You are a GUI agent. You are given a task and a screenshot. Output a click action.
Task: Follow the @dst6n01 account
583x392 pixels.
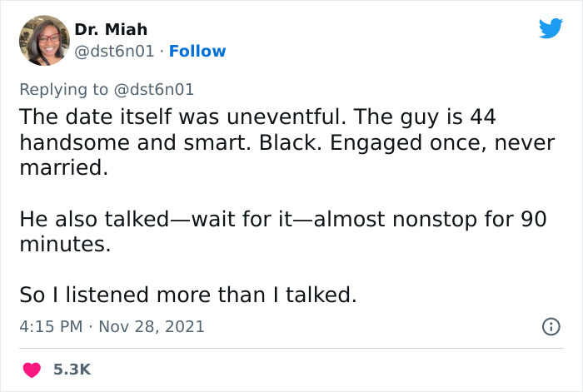point(197,52)
